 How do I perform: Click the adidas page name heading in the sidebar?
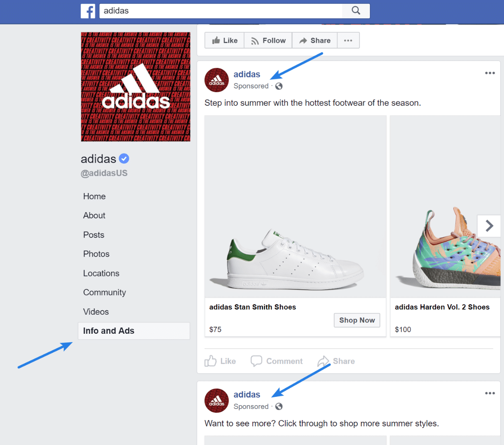click(98, 159)
